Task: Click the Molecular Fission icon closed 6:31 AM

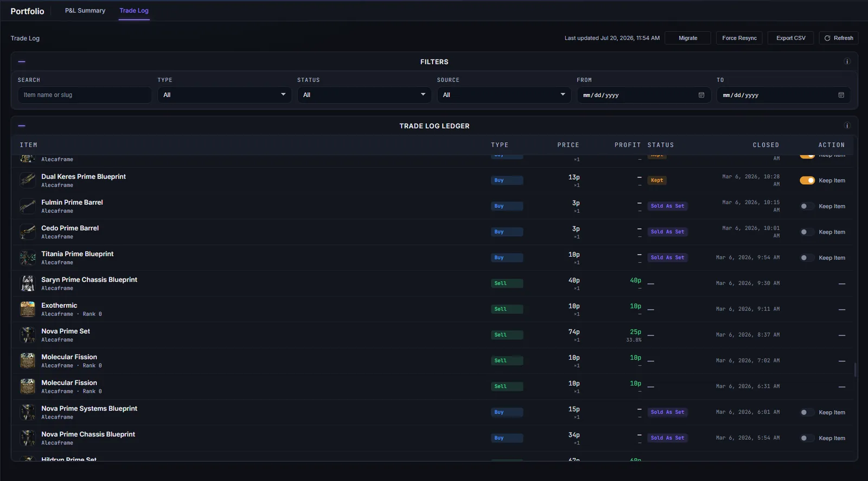Action: point(28,387)
